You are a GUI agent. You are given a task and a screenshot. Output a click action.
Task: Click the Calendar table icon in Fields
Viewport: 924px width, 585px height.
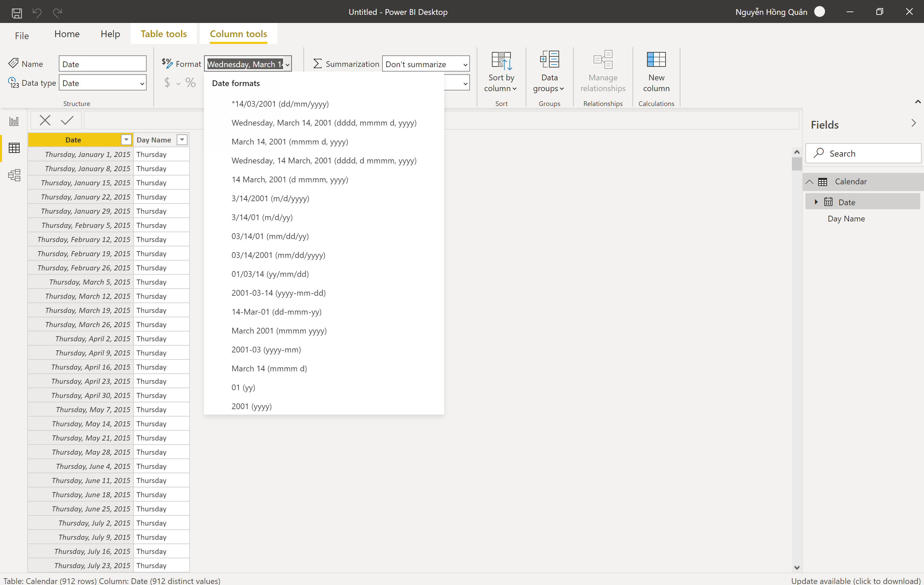coord(823,182)
